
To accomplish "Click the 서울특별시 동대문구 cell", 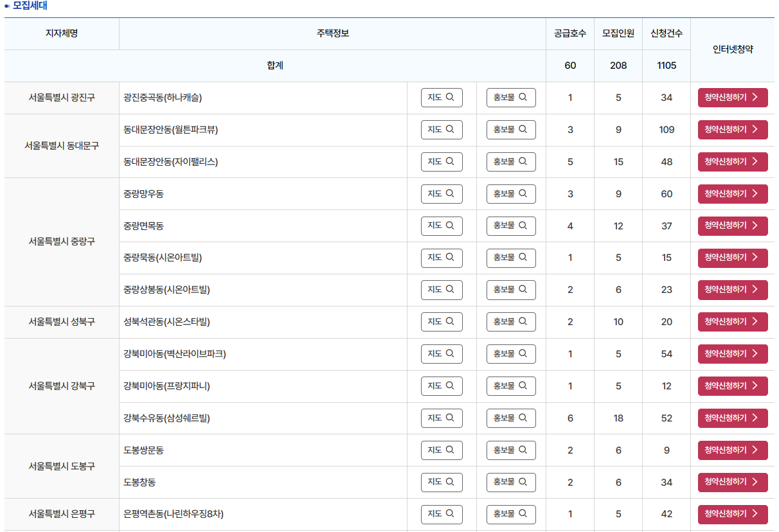I will [62, 146].
